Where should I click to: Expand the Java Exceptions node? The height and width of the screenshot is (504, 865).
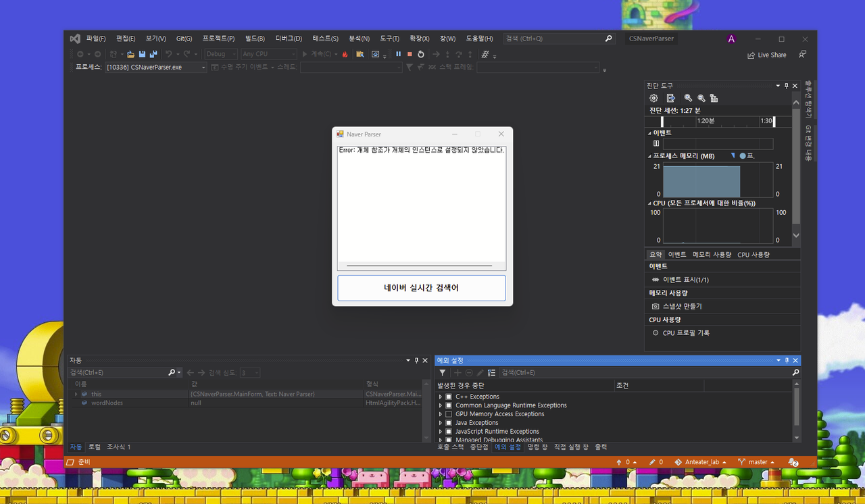coord(441,423)
